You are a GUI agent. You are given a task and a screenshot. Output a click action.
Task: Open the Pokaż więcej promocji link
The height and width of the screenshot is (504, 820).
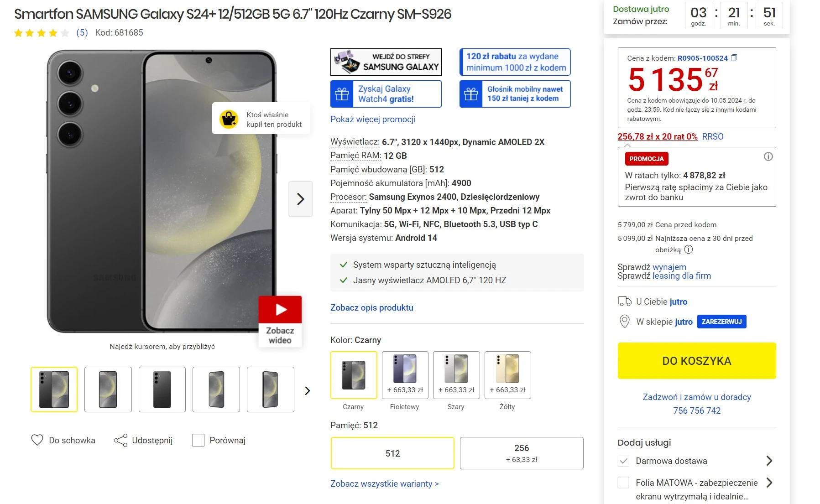click(x=373, y=119)
